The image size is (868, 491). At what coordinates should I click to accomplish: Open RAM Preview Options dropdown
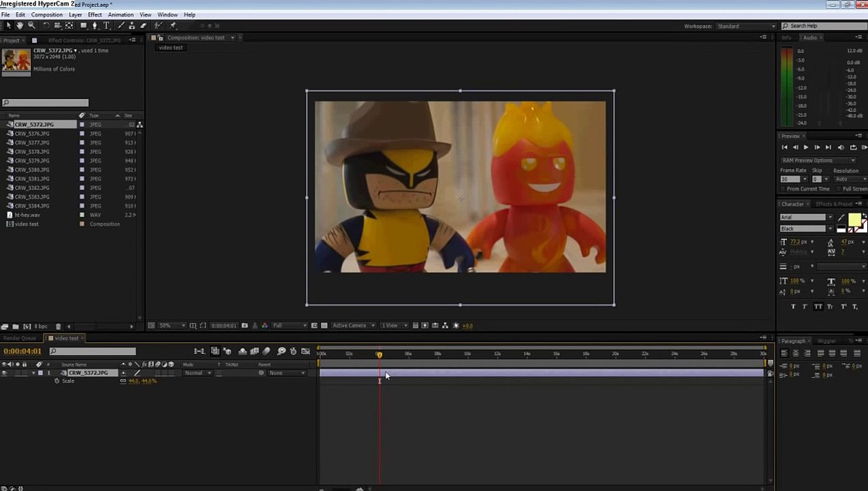coord(818,160)
